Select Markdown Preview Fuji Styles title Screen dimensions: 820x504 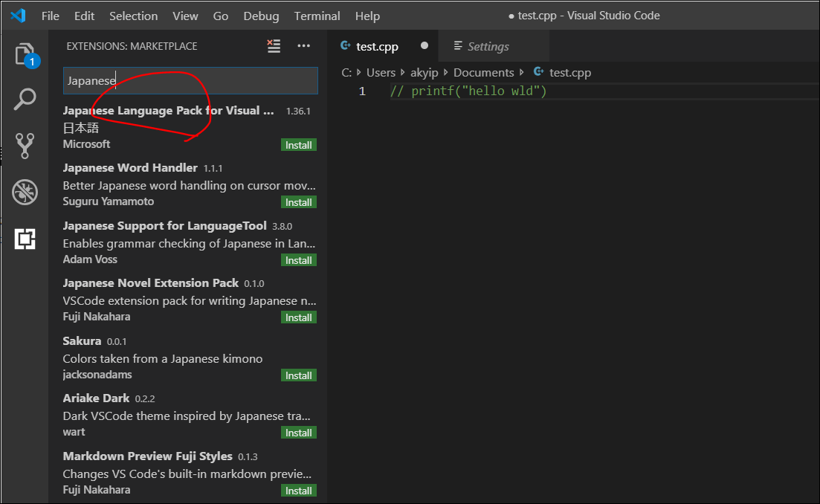click(x=147, y=456)
